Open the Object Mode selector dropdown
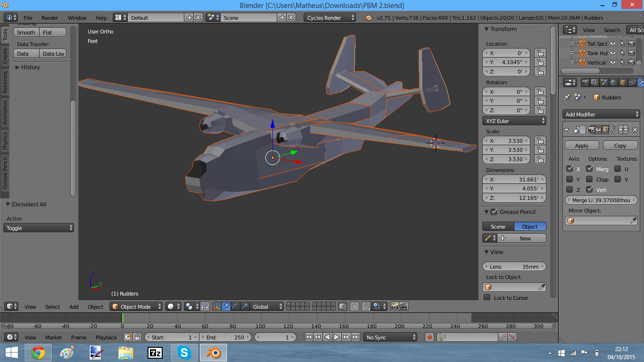644x362 pixels. pyautogui.click(x=136, y=307)
